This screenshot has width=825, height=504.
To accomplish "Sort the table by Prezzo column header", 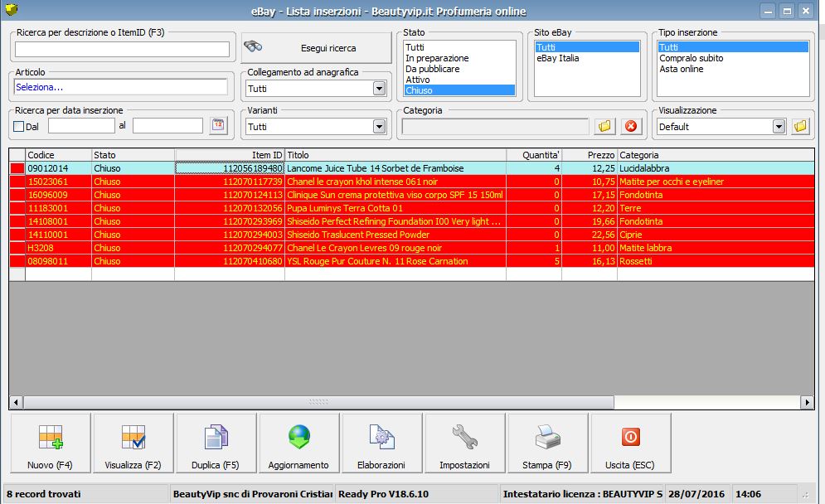I will tap(589, 155).
